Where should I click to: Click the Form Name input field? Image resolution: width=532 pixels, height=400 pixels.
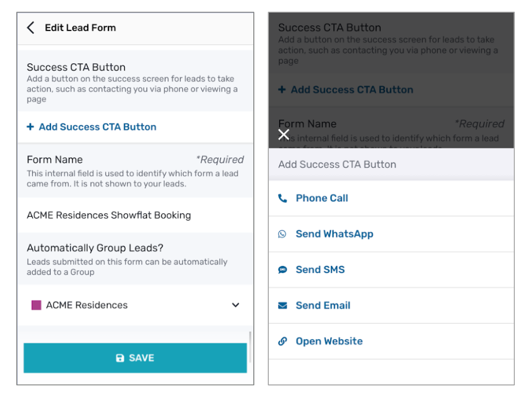135,216
